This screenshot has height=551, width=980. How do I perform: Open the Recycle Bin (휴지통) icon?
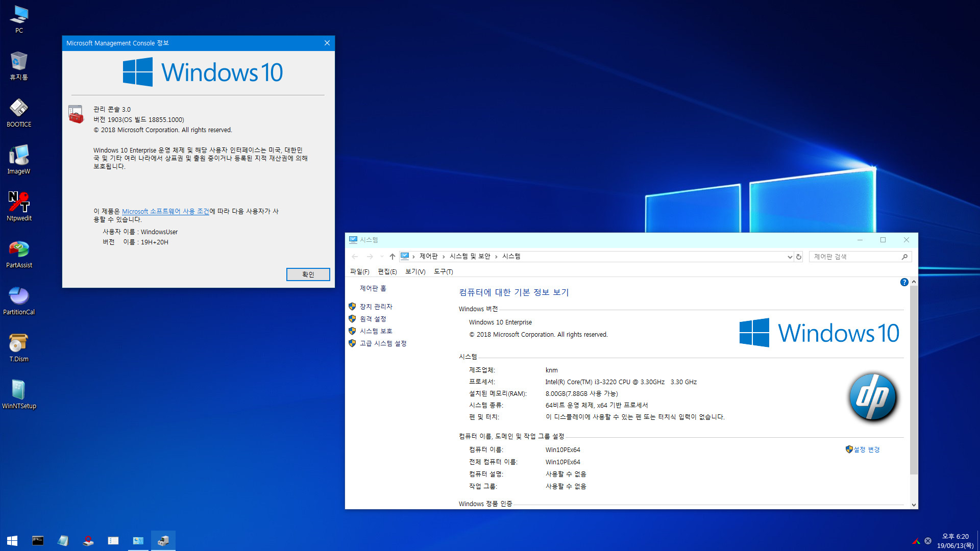19,66
